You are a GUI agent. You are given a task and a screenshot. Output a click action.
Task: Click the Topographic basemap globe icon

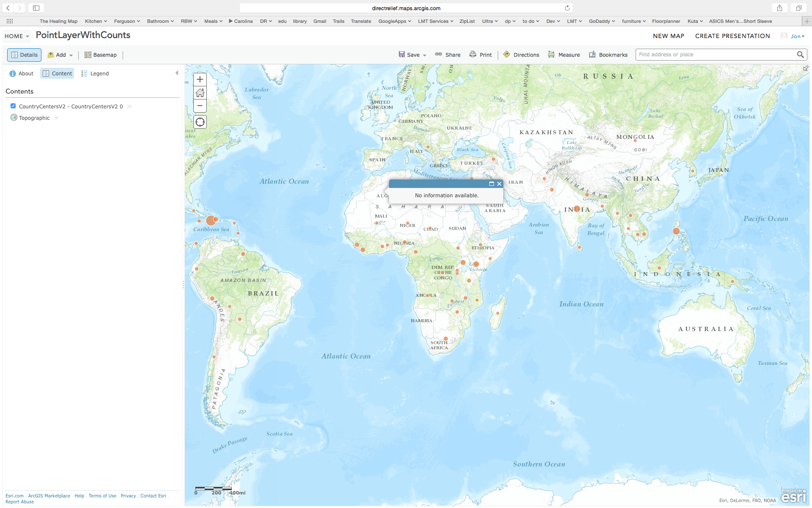point(14,118)
